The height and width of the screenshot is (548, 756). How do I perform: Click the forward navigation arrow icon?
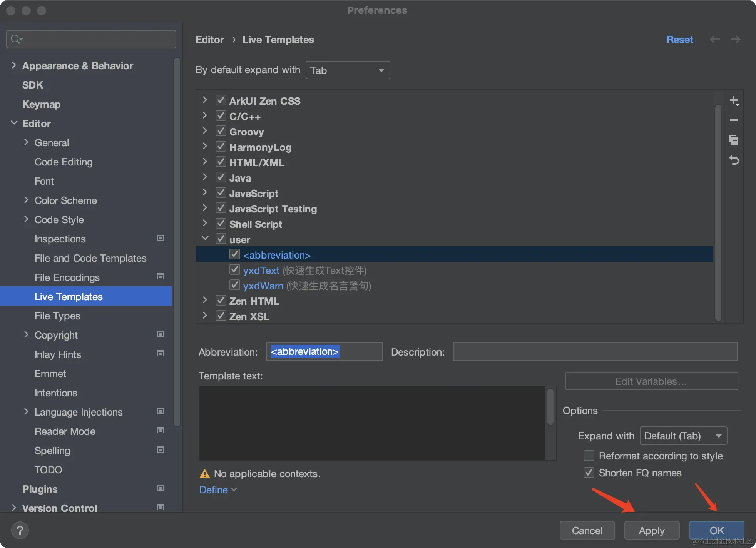[x=735, y=40]
